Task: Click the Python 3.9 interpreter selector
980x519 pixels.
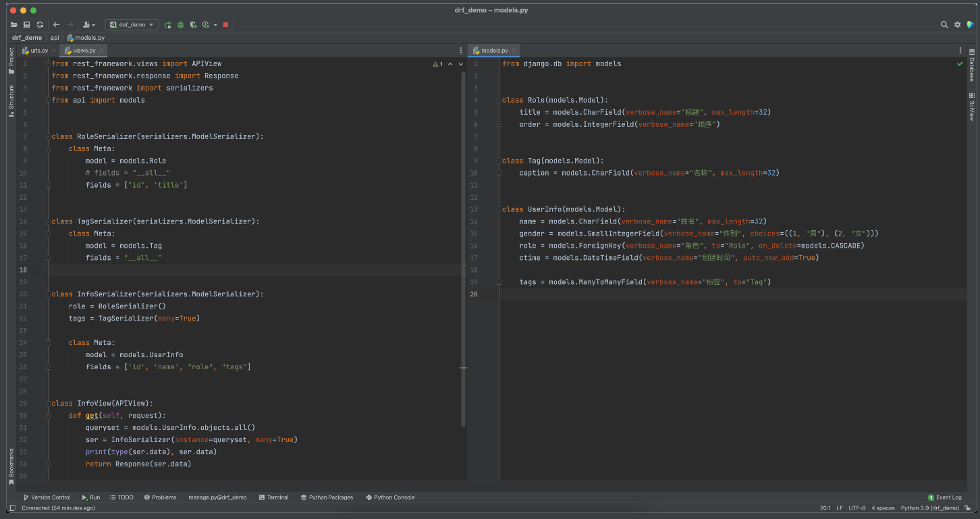Action: (x=929, y=508)
